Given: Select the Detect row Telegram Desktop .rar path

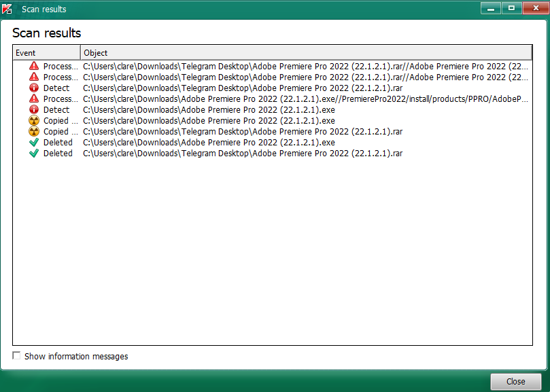Looking at the screenshot, I should click(243, 88).
